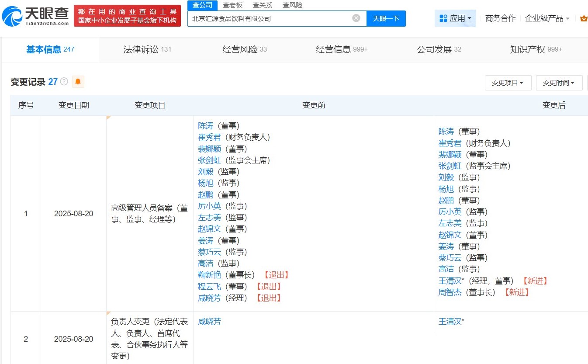Open the 基本信息 tab

[x=50, y=49]
